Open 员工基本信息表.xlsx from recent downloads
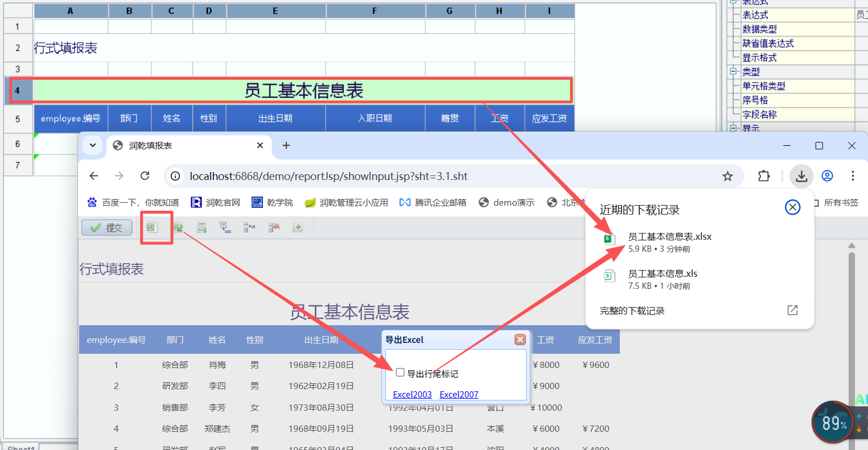 (669, 236)
